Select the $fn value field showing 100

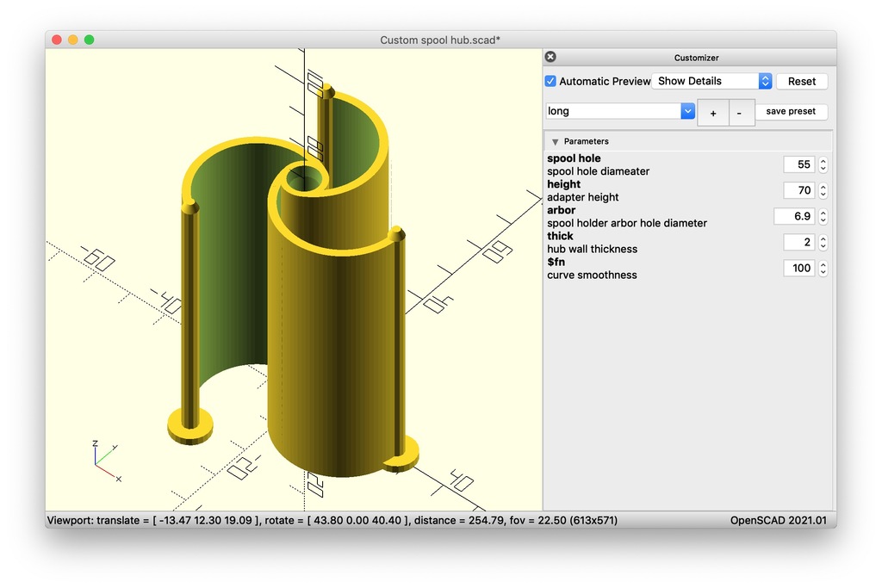pos(798,268)
